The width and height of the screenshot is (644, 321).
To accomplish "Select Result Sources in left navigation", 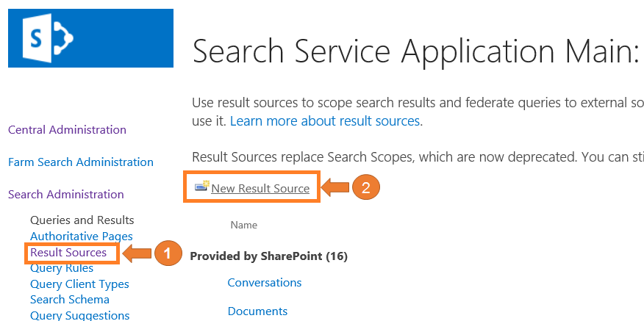I will 68,253.
